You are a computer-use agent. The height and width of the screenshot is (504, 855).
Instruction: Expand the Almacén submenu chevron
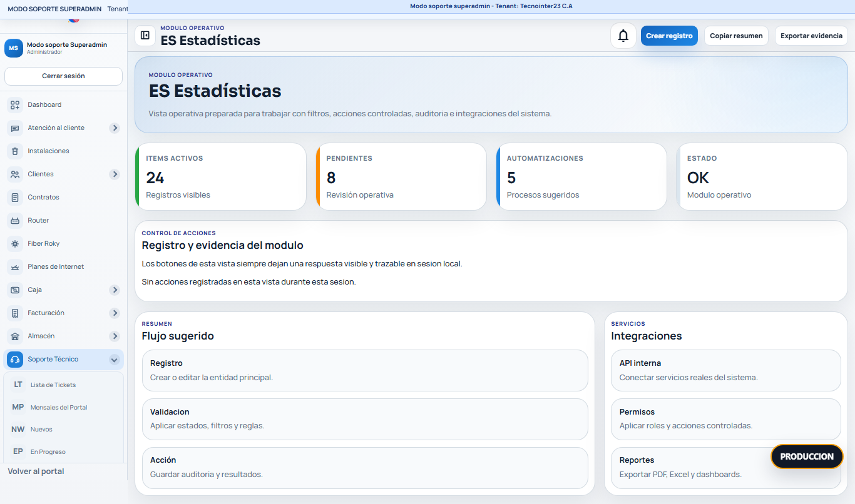(115, 336)
